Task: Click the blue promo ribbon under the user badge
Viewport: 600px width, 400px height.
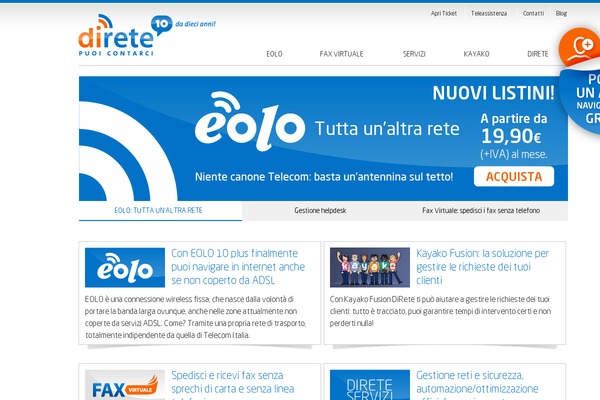Action: tap(580, 100)
